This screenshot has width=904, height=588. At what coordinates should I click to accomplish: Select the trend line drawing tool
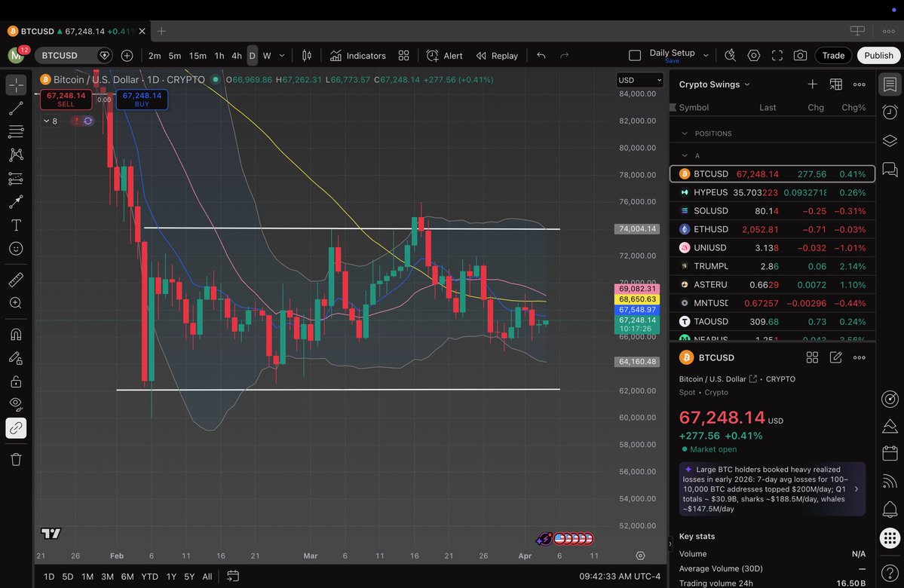point(16,109)
